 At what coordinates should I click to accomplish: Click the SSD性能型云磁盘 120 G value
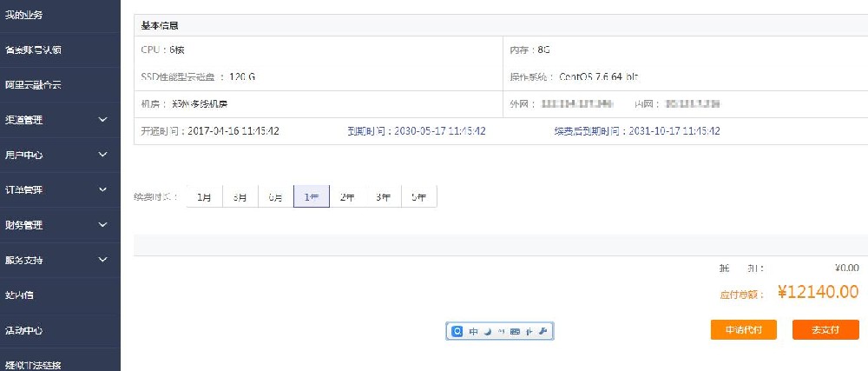242,77
